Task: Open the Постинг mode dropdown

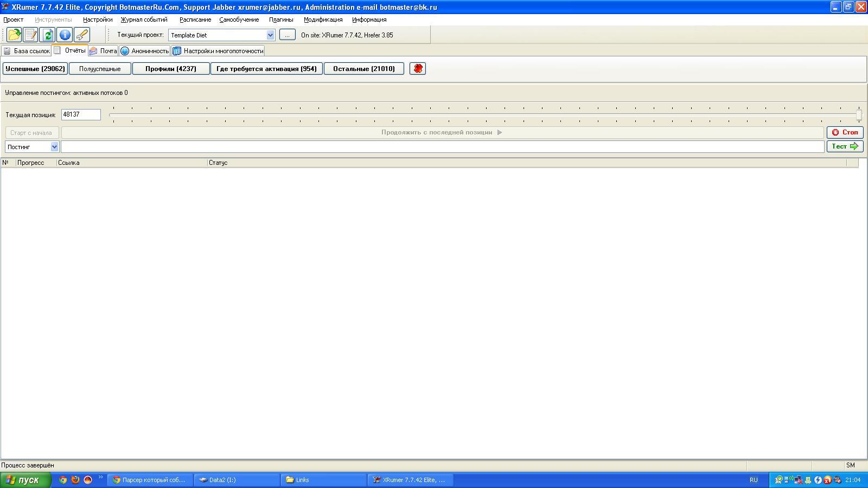Action: click(54, 147)
